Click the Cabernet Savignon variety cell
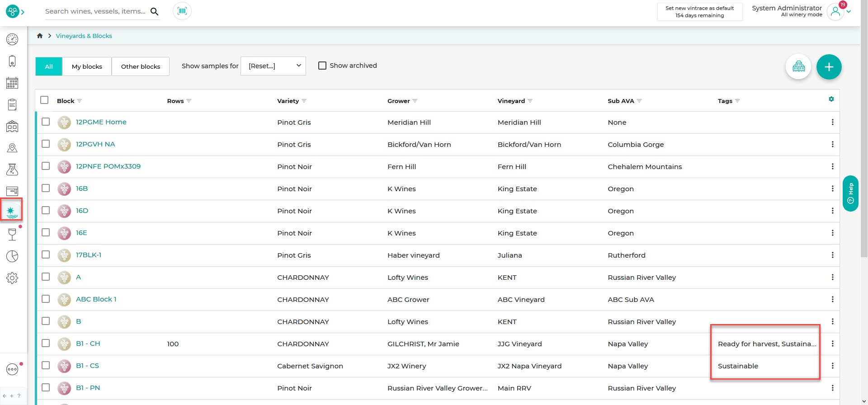The width and height of the screenshot is (868, 405). tap(310, 366)
